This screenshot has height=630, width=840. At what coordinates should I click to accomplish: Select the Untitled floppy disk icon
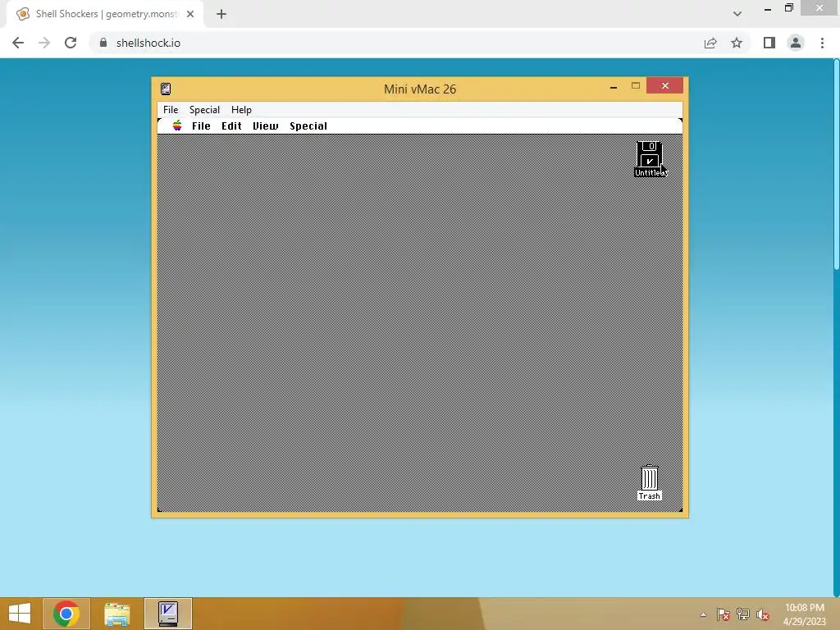pos(650,159)
